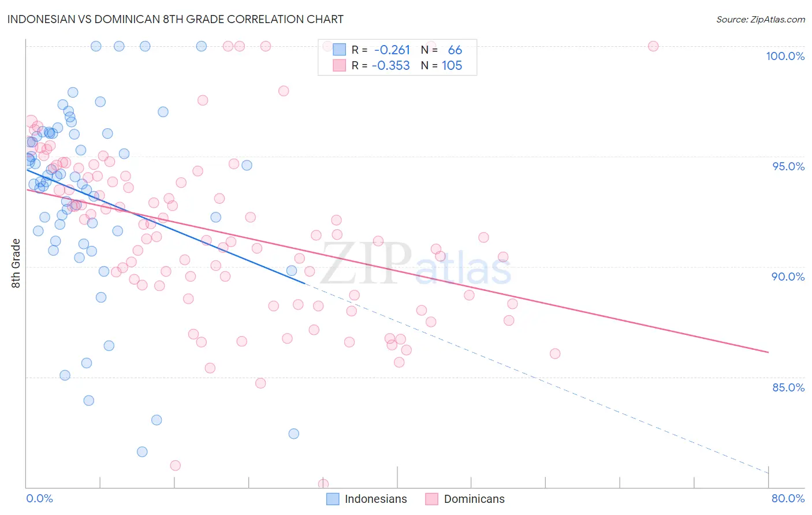This screenshot has width=812, height=515.
Task: Click the blue R = -0.261 statistics swatch
Action: 339,50
